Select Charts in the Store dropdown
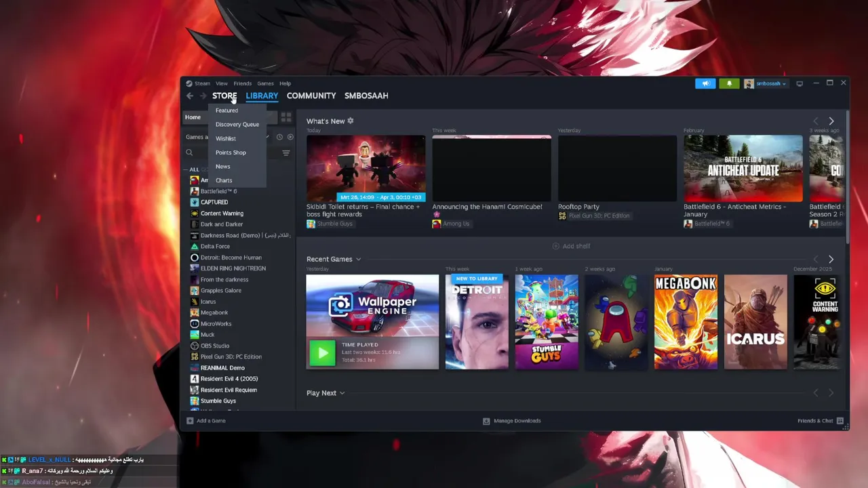This screenshot has width=868, height=488. point(224,180)
